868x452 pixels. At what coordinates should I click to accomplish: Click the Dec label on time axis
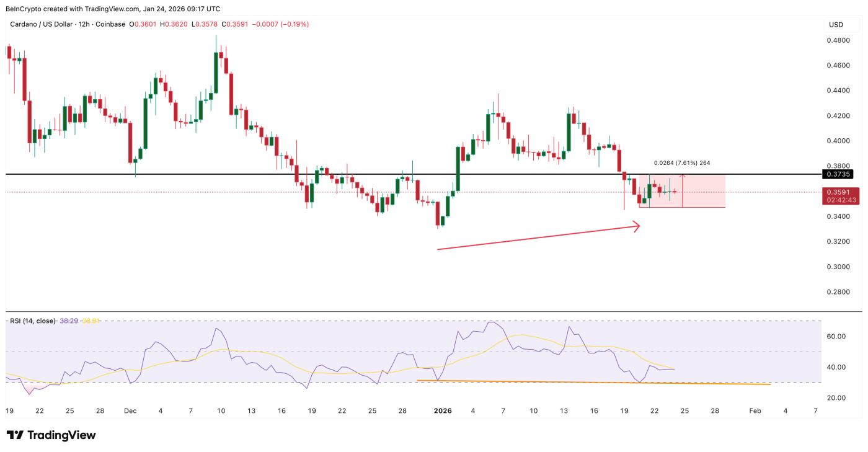[130, 410]
